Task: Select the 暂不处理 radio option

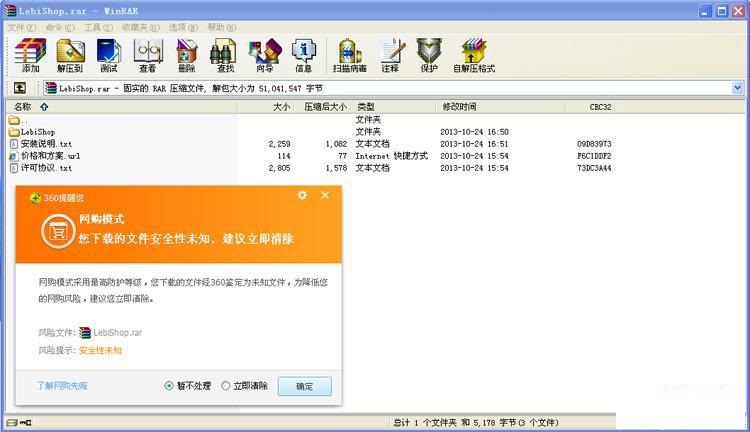Action: pos(169,386)
